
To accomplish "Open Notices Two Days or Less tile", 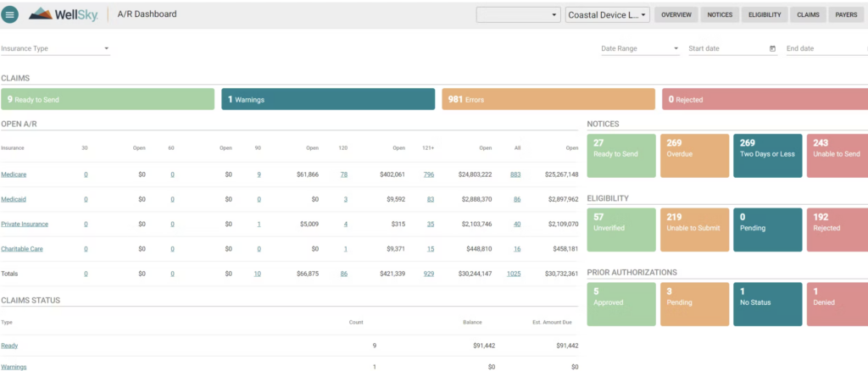I will coord(768,156).
